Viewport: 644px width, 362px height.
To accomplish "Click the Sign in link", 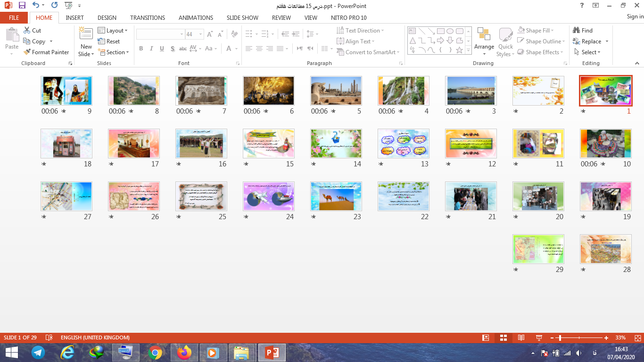I will pos(635,16).
